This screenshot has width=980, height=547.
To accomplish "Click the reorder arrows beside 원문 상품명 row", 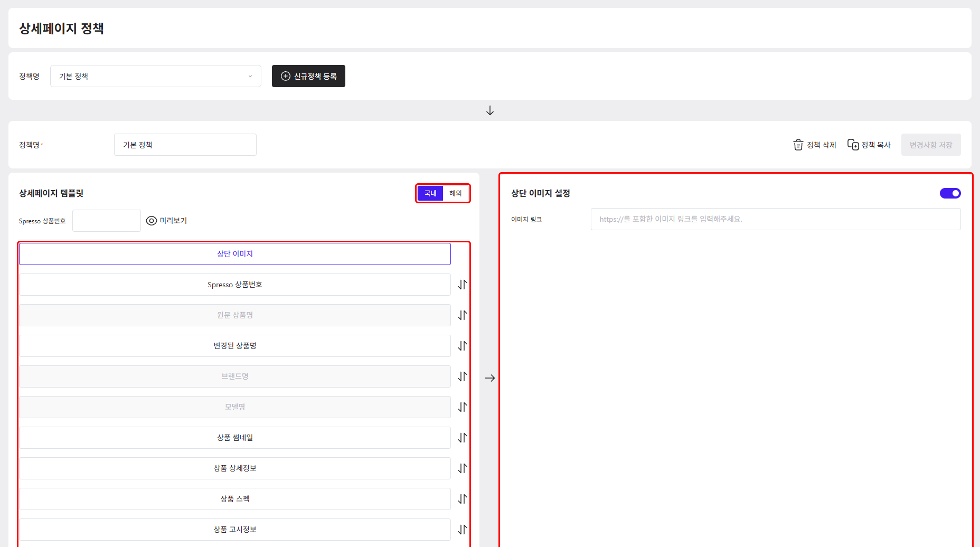I will click(463, 315).
